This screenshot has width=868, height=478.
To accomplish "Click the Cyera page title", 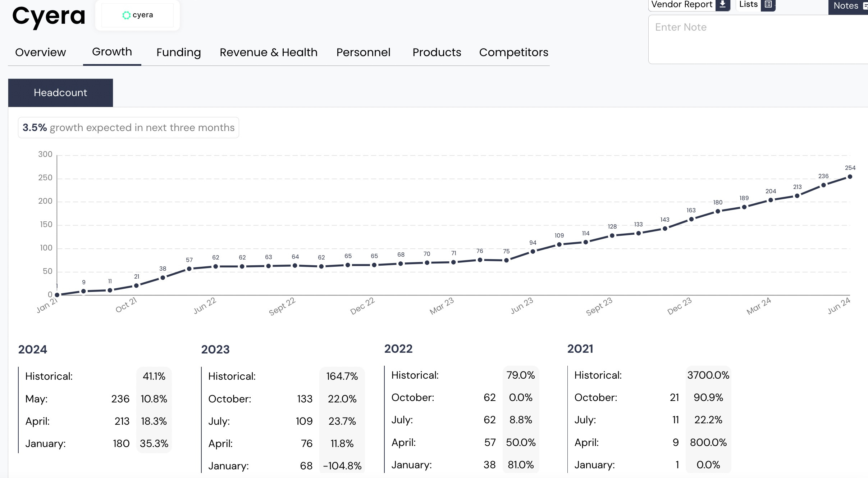I will pyautogui.click(x=49, y=16).
